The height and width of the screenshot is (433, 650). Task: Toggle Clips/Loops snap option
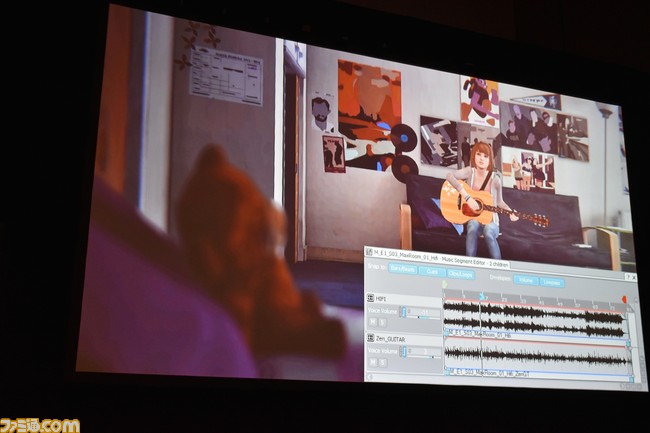point(461,274)
